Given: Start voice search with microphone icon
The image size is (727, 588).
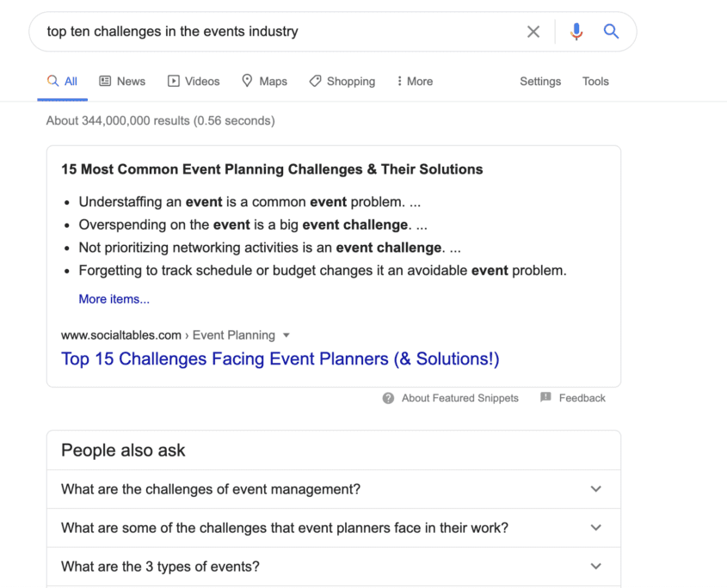Looking at the screenshot, I should 576,32.
